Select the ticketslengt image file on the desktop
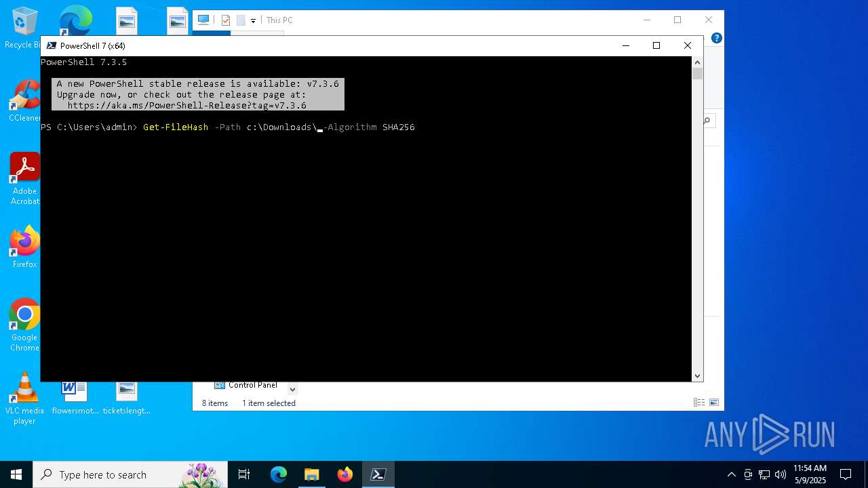The image size is (868, 488). pos(126,399)
